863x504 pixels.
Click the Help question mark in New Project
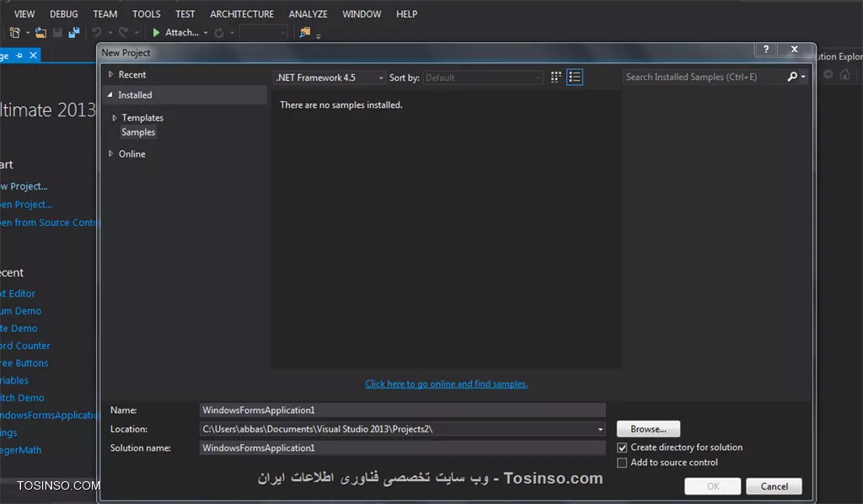pyautogui.click(x=765, y=49)
